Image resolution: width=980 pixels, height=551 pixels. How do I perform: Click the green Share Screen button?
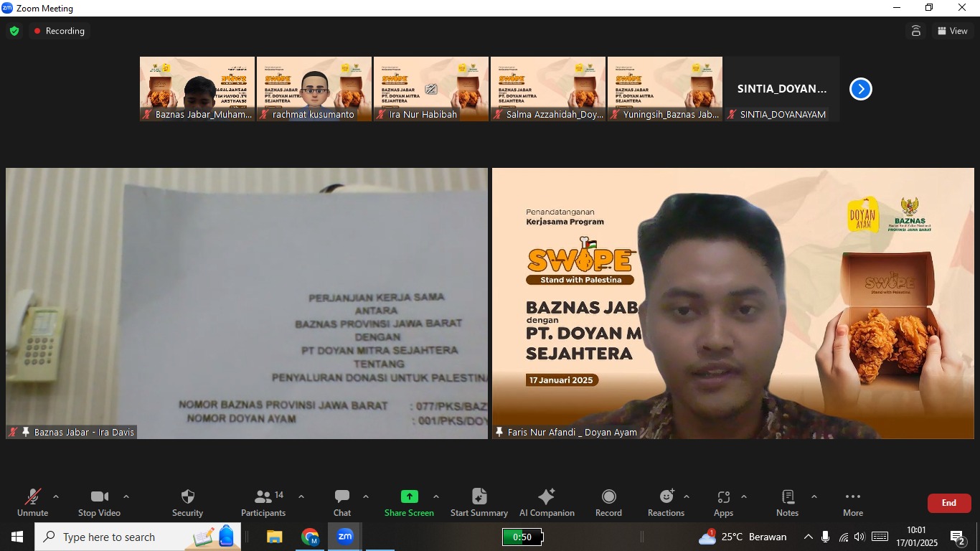[409, 502]
